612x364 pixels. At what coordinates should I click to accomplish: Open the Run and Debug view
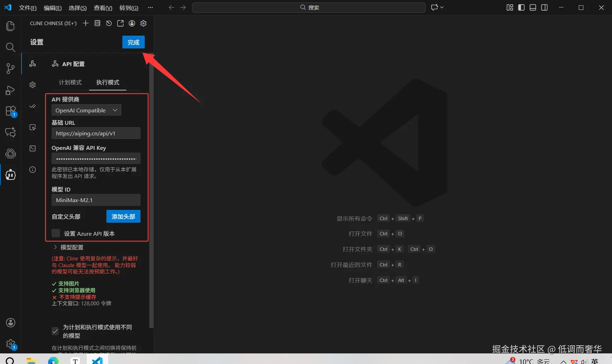pyautogui.click(x=11, y=90)
